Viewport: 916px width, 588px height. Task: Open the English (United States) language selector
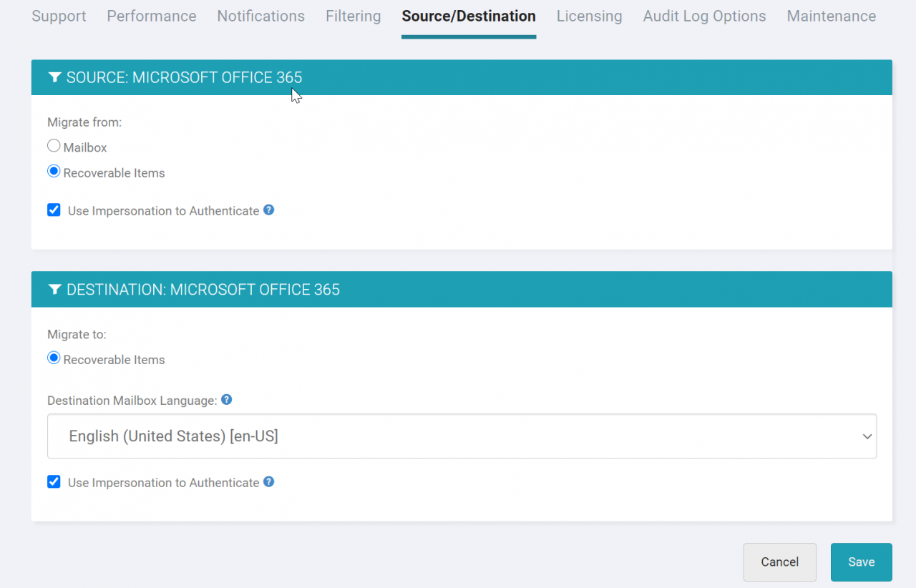pos(462,436)
